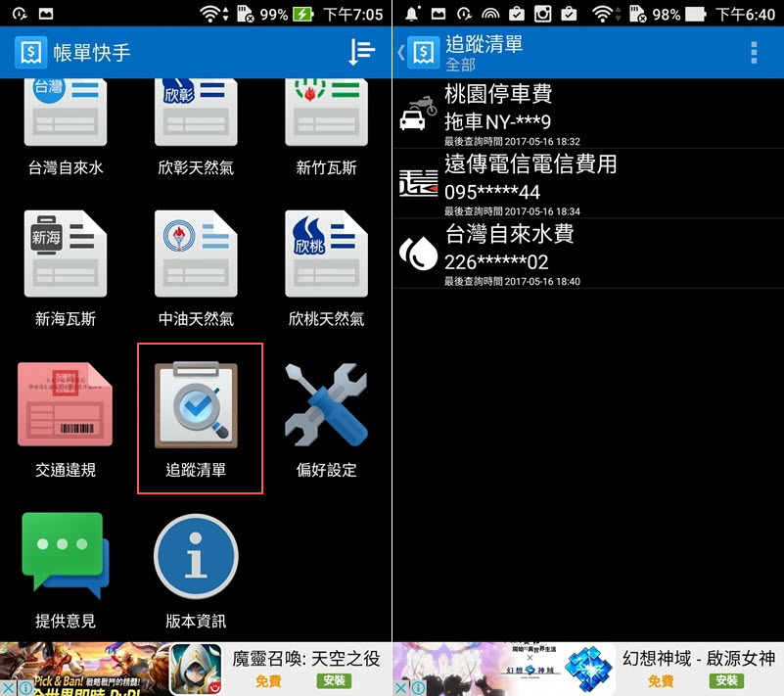The height and width of the screenshot is (696, 784).
Task: Install 幻想神域 ad app
Action: pos(726,680)
